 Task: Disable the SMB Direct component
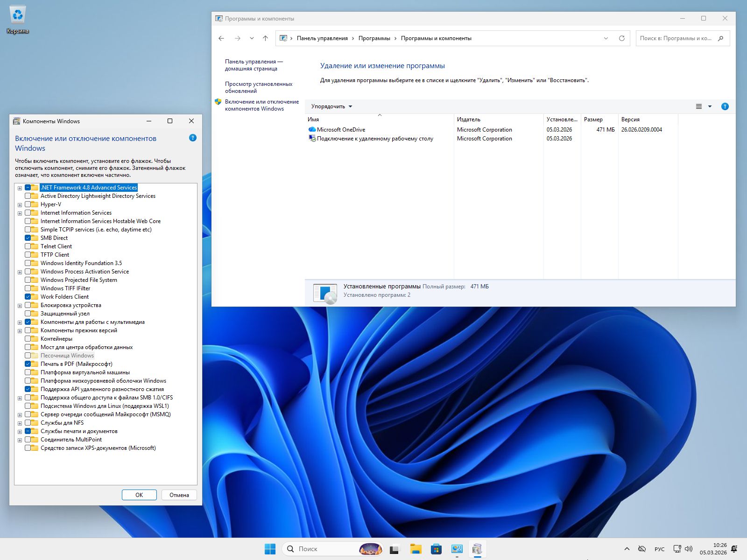(x=29, y=238)
